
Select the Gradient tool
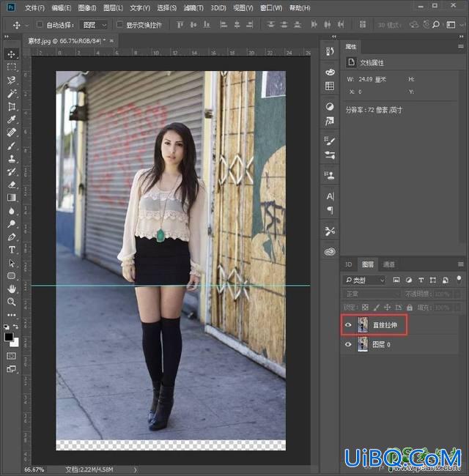click(x=12, y=198)
